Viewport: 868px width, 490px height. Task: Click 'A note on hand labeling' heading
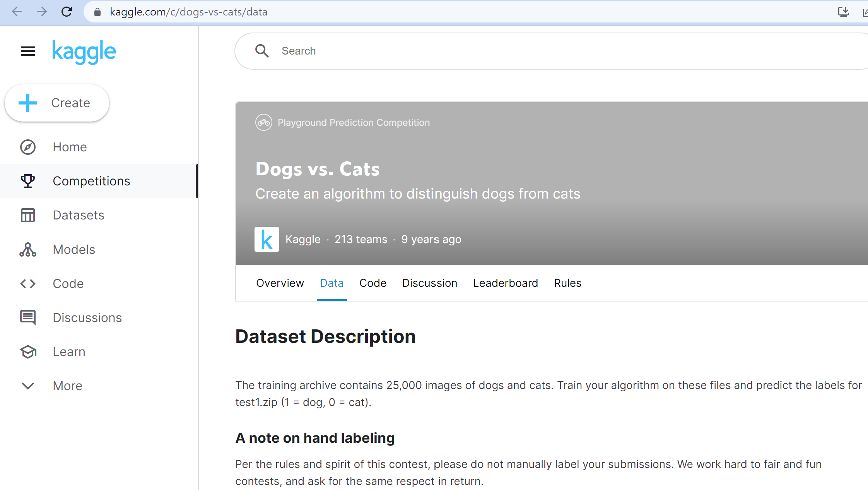pyautogui.click(x=315, y=438)
